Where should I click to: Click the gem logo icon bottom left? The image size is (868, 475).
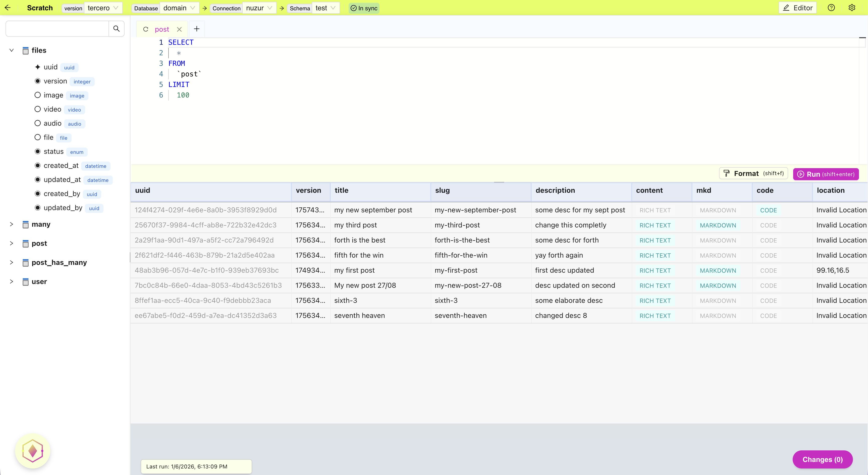[33, 451]
